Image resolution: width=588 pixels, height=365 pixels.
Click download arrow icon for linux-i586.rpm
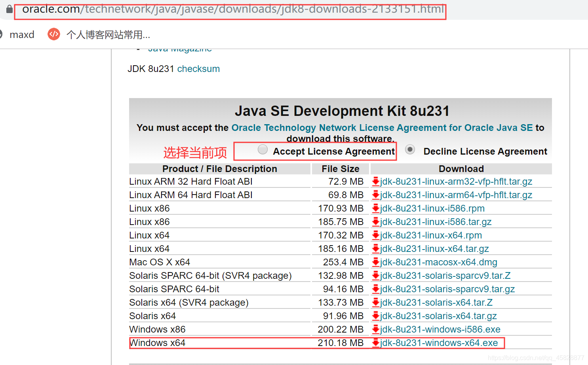click(376, 208)
